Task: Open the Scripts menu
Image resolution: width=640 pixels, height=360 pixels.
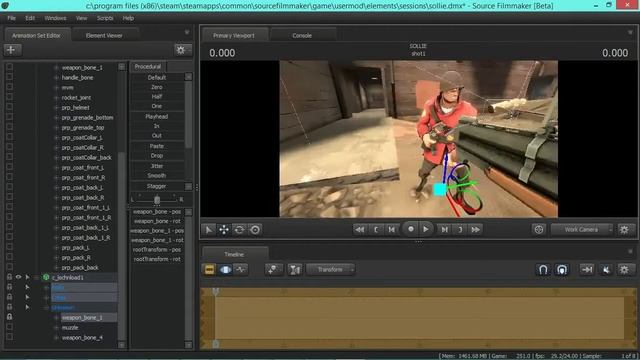Action: (x=105, y=18)
